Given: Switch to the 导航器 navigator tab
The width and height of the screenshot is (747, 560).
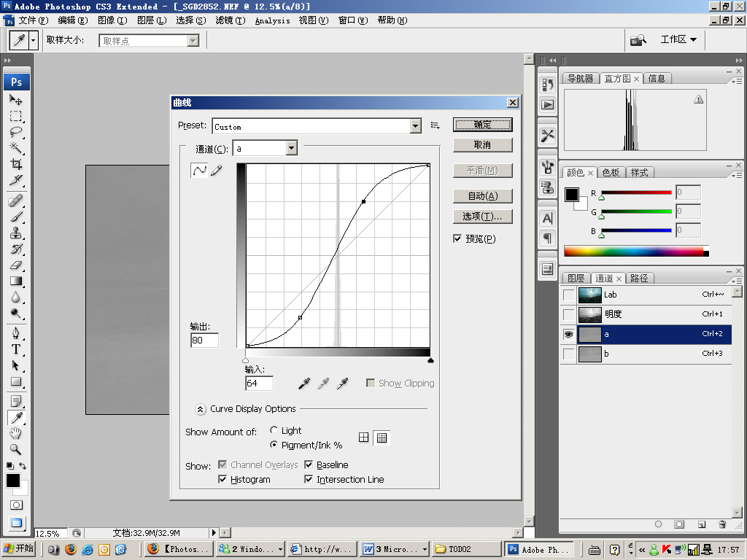Looking at the screenshot, I should click(x=580, y=79).
